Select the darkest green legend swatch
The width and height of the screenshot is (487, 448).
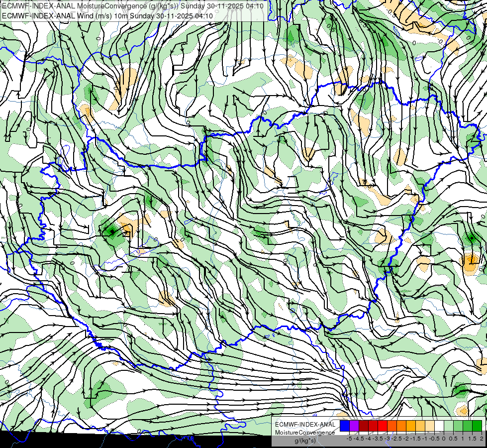pos(477,426)
